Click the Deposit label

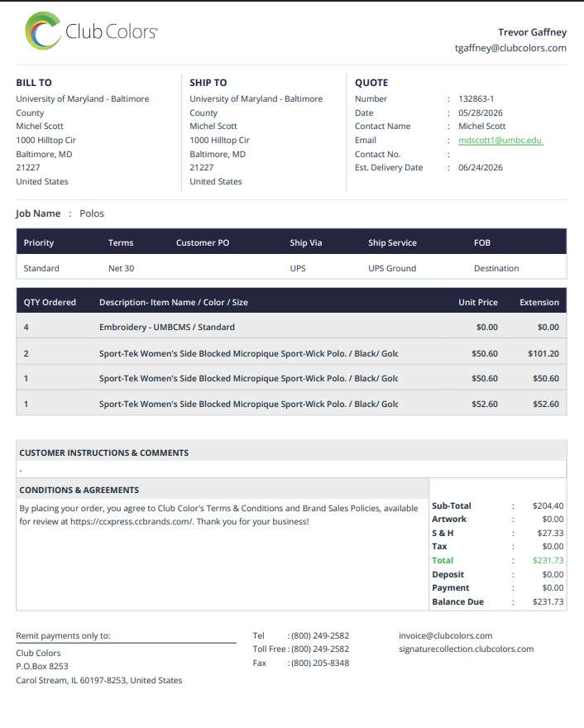coord(448,575)
